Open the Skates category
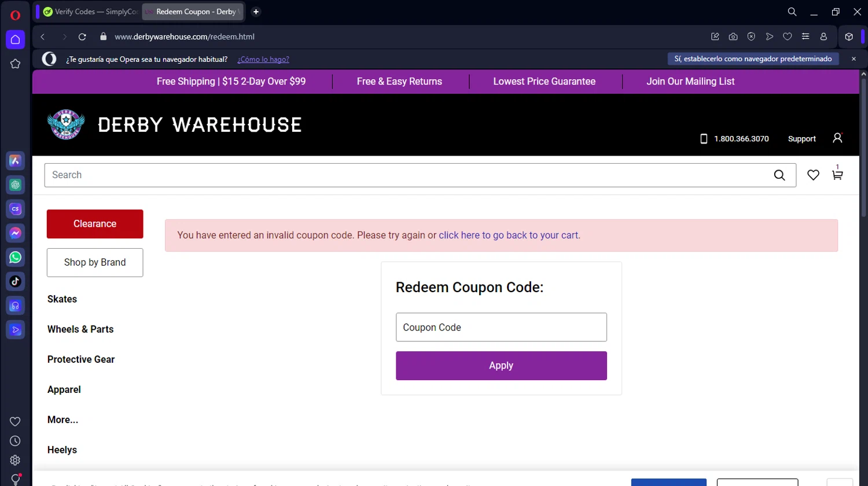 (x=62, y=299)
